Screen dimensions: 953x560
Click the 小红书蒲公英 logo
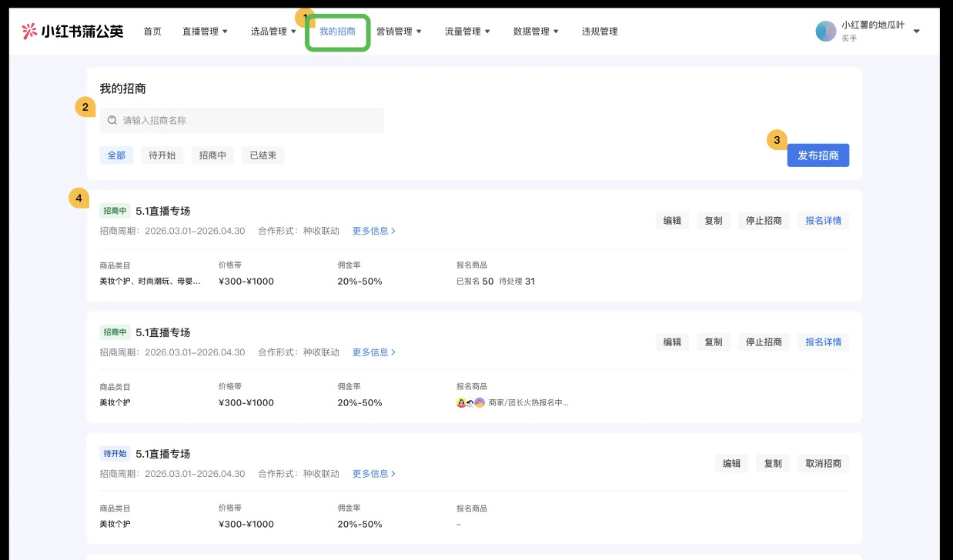point(72,32)
